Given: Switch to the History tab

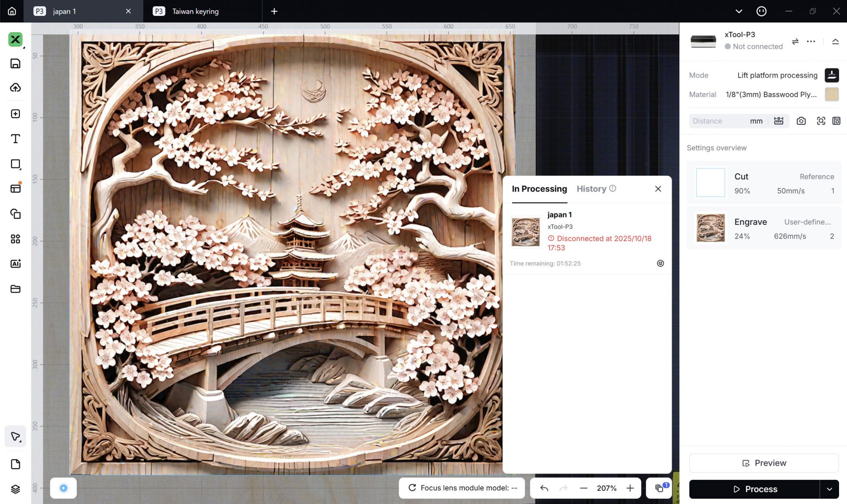Looking at the screenshot, I should pos(591,189).
